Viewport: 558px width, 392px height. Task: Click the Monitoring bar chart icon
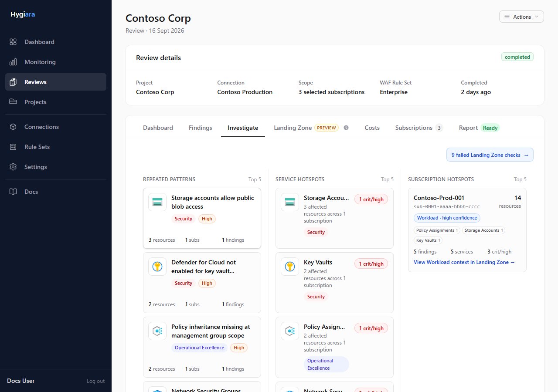[13, 62]
